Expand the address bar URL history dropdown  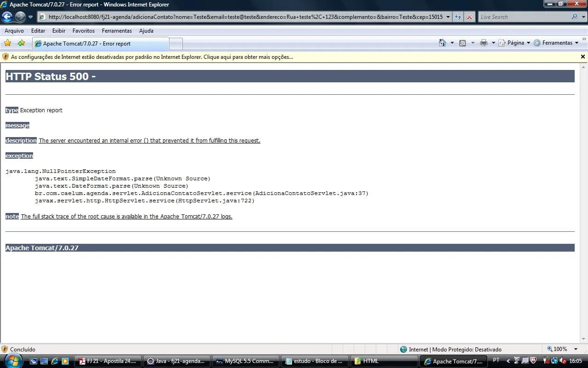[x=448, y=17]
